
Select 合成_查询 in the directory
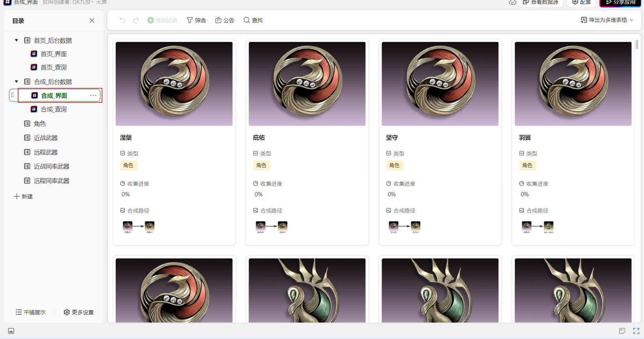pyautogui.click(x=54, y=109)
